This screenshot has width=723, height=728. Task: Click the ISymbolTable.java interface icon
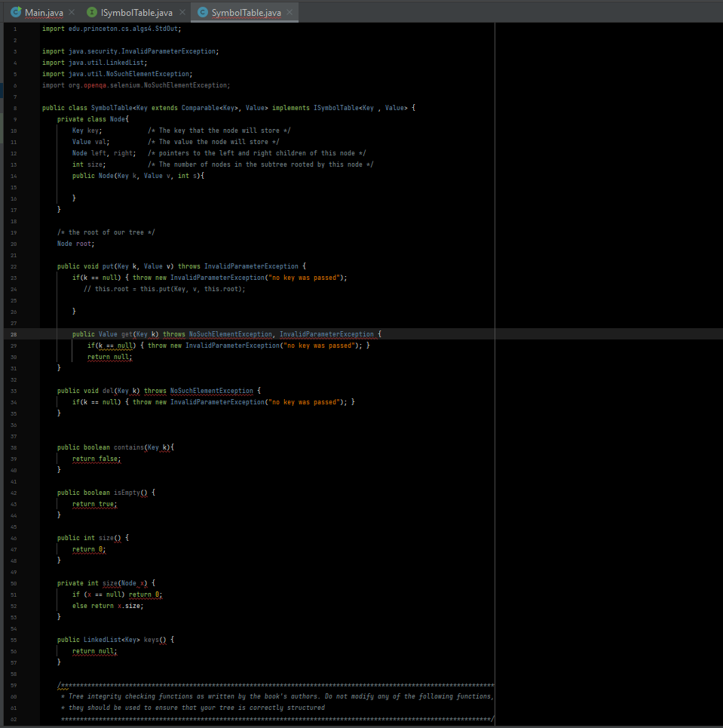92,13
